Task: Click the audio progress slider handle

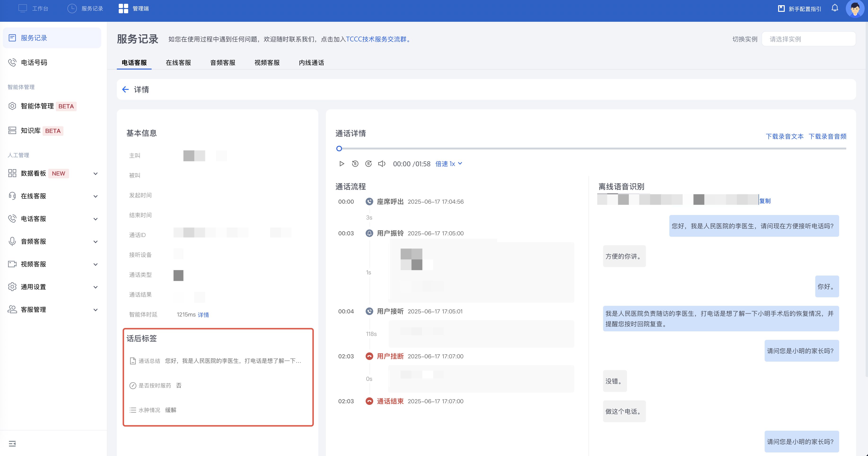Action: (x=339, y=149)
